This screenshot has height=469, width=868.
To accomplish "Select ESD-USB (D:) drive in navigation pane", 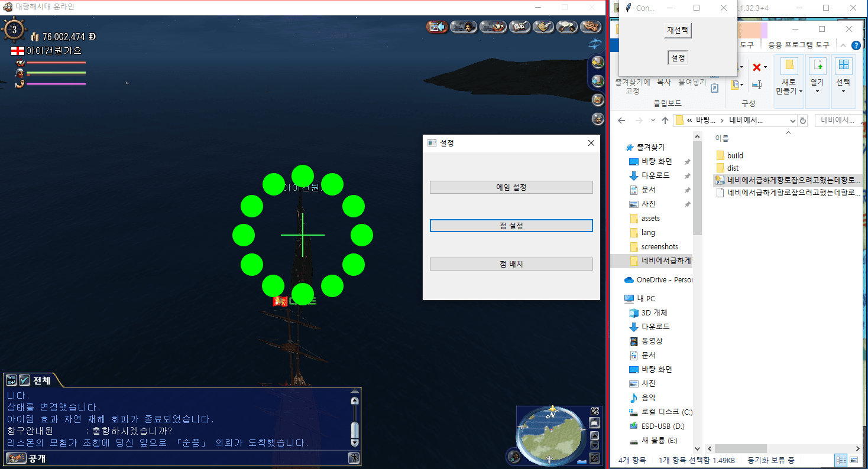I will pyautogui.click(x=656, y=426).
